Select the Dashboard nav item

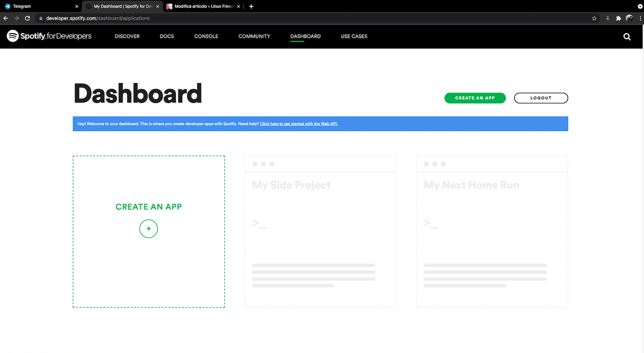[x=305, y=36]
